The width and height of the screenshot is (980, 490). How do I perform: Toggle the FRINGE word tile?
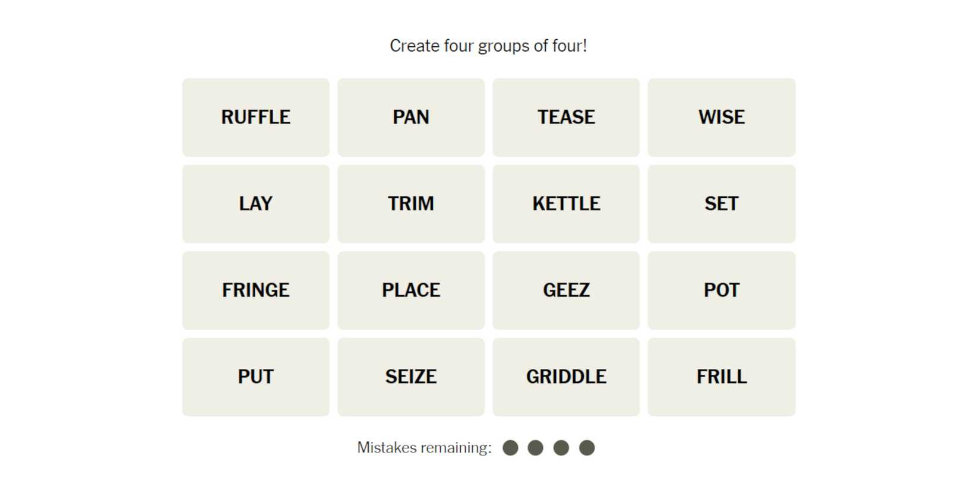(x=255, y=290)
